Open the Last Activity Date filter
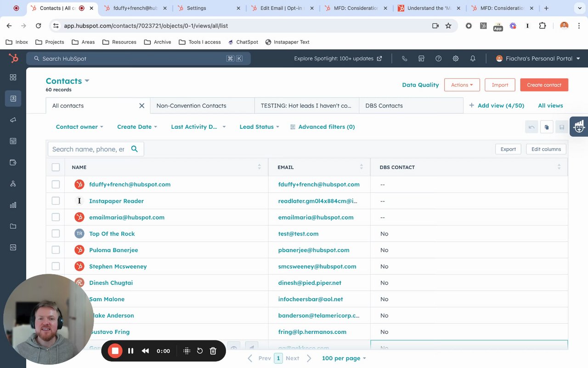Viewport: 588px width, 368px height. 198,127
